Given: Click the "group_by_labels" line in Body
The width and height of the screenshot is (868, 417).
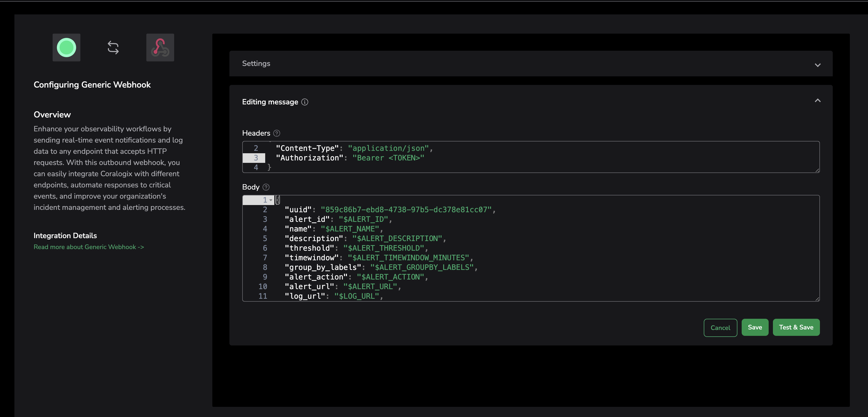Looking at the screenshot, I should 381,267.
